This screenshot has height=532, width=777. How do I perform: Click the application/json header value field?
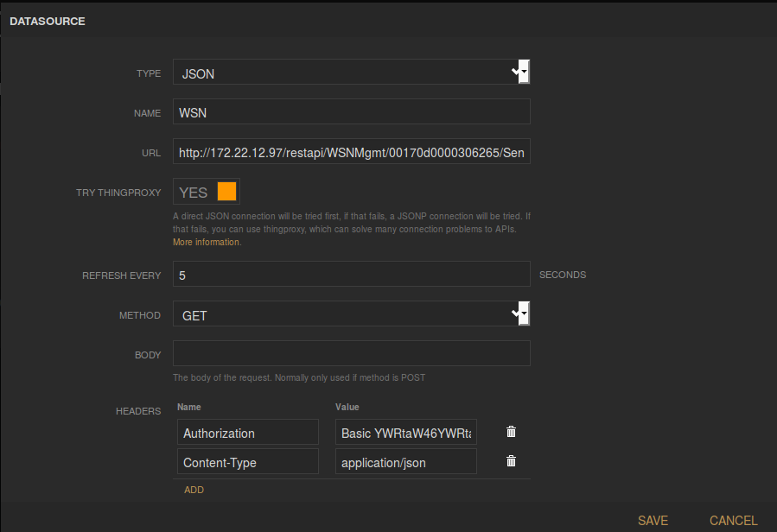coord(405,462)
